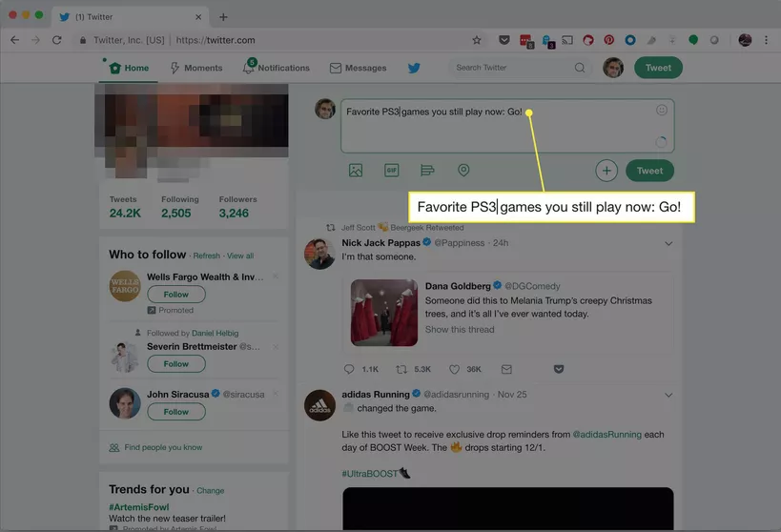Click inside the tweet compose box

(x=507, y=126)
